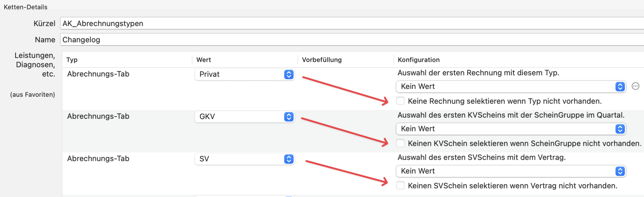Screen dimensions: 644x197
Task: Expand Kein Wert dropdown in the SV row
Action: click(511, 171)
